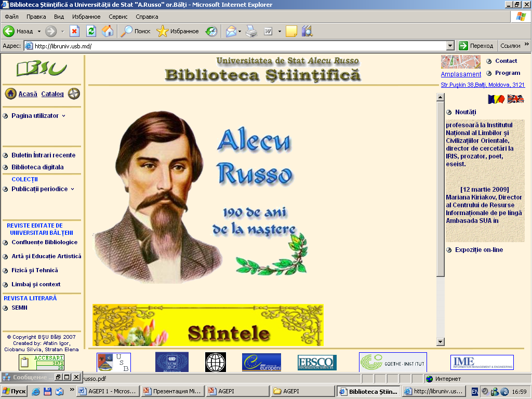Click the Mail envelope toolbar icon
This screenshot has height=399, width=532.
click(231, 31)
